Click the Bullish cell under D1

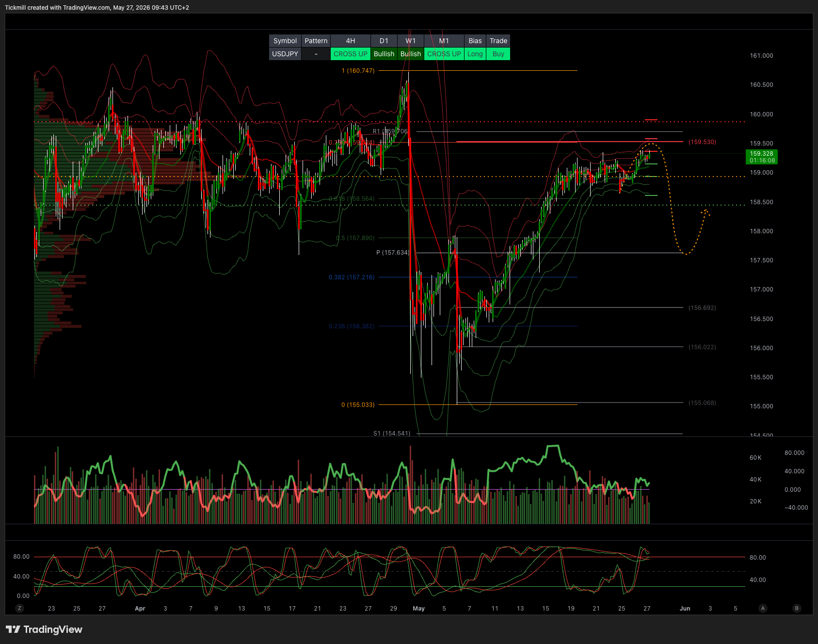pos(384,54)
